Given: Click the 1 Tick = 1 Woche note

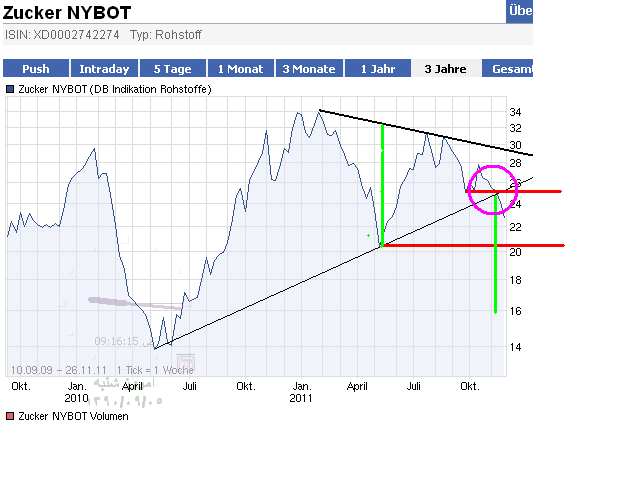Looking at the screenshot, I should click(x=155, y=370).
